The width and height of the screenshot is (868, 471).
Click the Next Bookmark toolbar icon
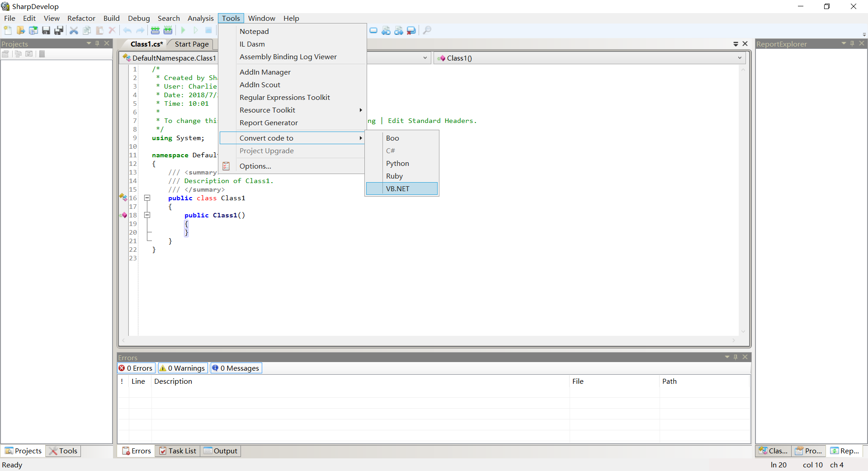(x=399, y=30)
